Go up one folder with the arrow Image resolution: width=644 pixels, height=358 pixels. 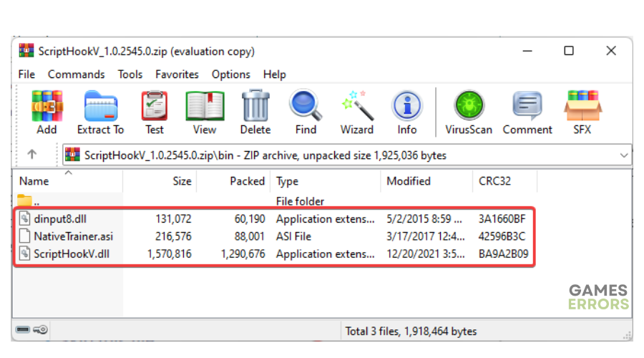pyautogui.click(x=32, y=154)
